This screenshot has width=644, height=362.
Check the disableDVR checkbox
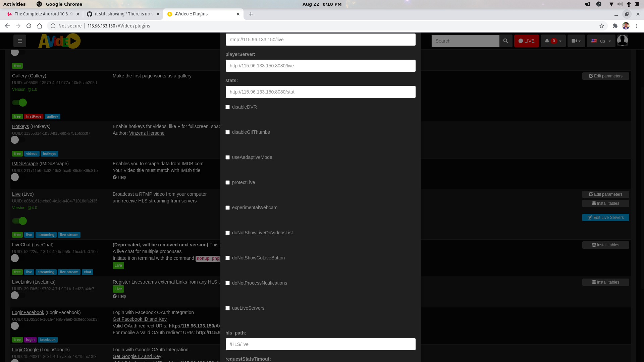click(x=227, y=107)
